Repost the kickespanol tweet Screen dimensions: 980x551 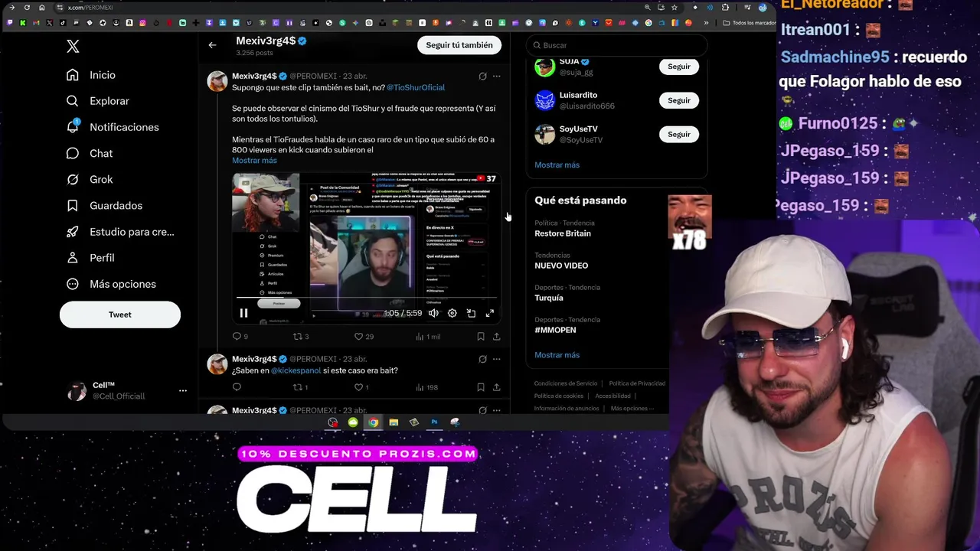[300, 387]
